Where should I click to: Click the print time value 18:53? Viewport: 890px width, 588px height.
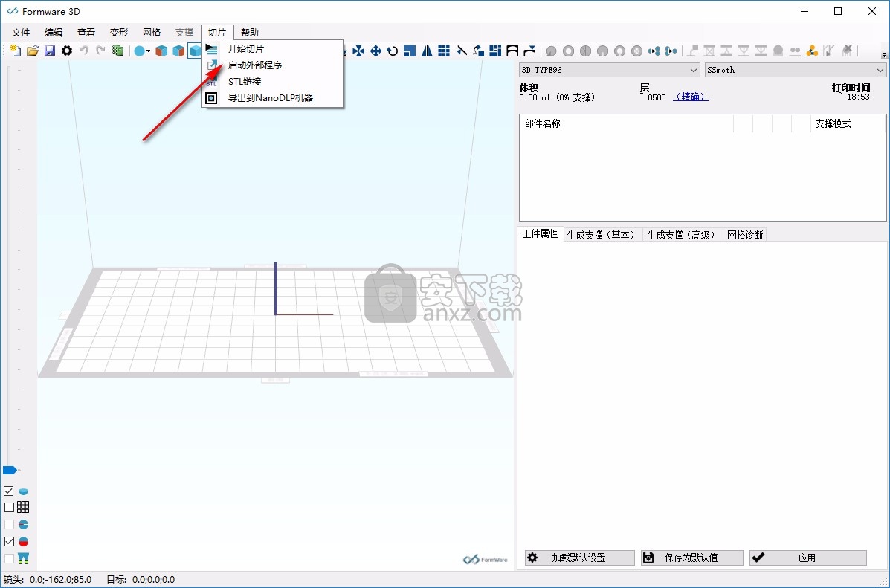pyautogui.click(x=859, y=97)
